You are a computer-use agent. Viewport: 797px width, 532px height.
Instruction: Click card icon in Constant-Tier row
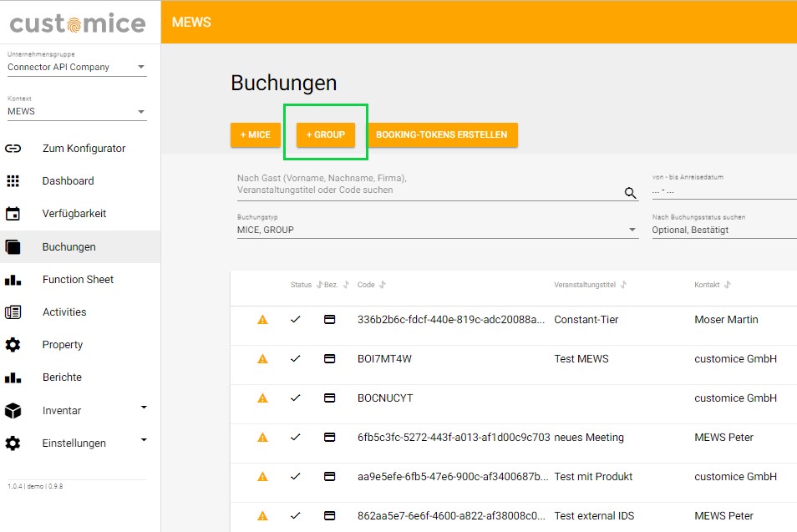tap(329, 320)
